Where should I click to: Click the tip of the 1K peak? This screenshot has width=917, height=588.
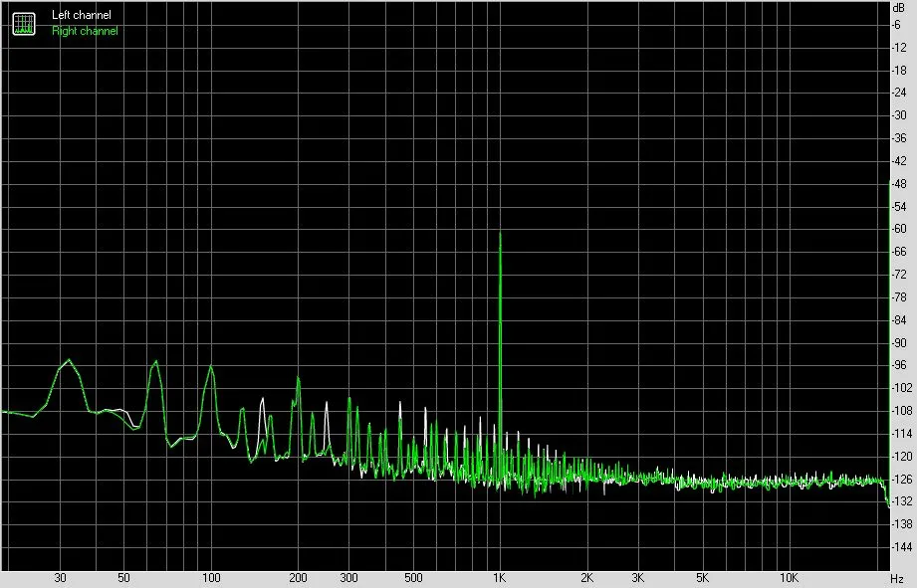500,233
